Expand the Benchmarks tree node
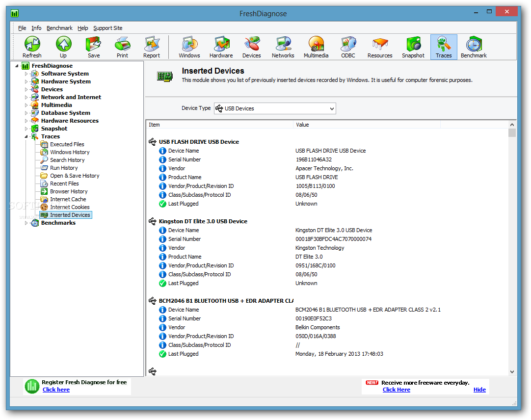531x420 pixels. pos(26,223)
